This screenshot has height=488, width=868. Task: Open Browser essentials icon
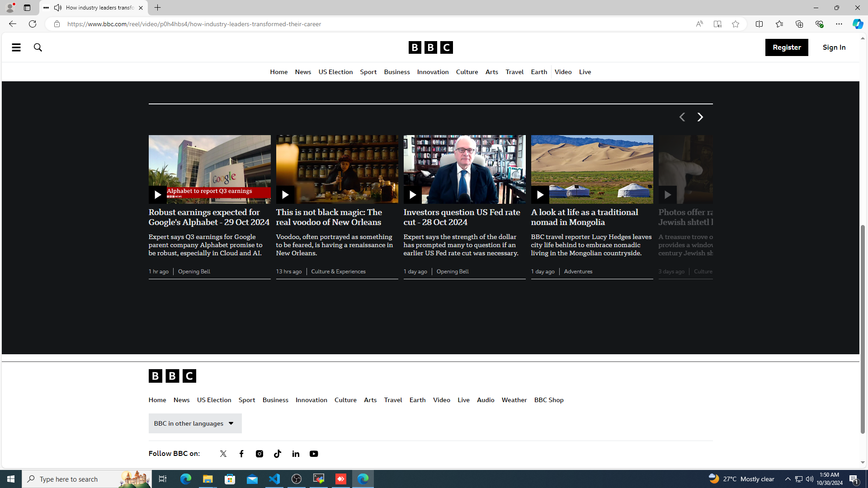[x=819, y=24]
